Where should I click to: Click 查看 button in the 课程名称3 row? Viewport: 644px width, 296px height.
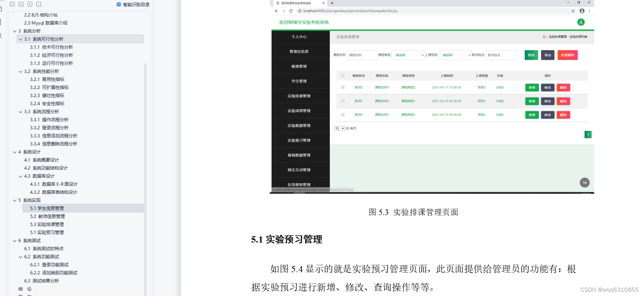(x=532, y=88)
